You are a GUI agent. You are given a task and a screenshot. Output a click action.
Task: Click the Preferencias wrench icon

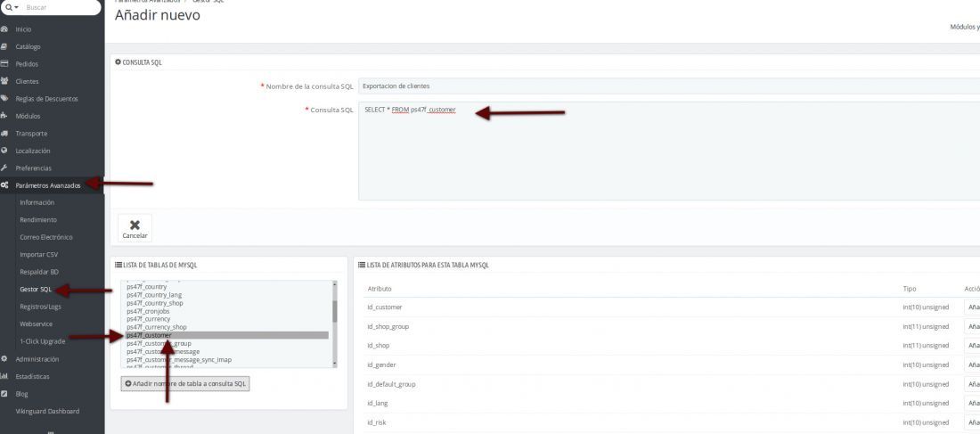(4, 168)
